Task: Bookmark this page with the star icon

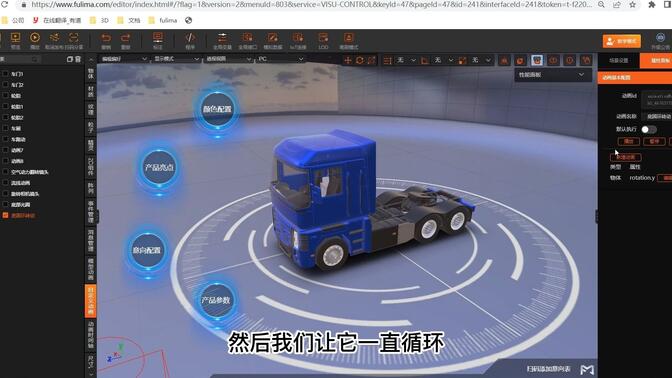Action: tap(633, 5)
